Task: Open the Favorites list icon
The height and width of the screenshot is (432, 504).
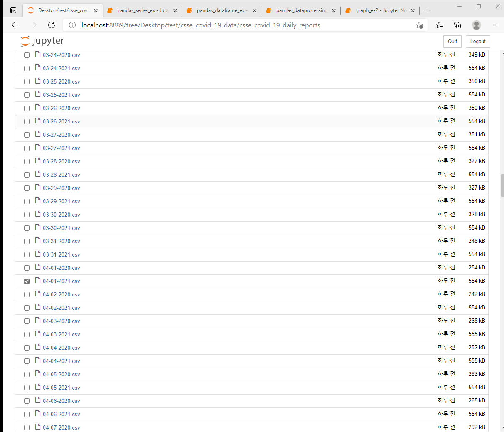Action: 439,25
